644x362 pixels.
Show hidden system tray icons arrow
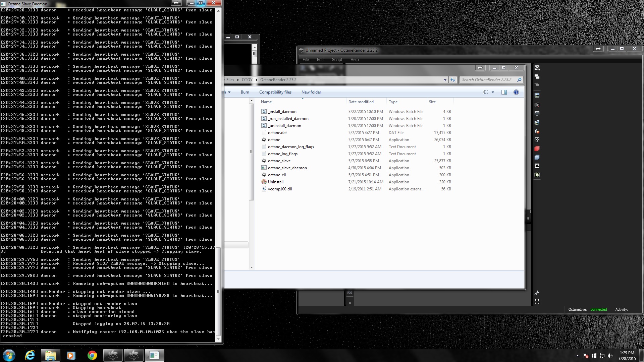coord(578,356)
